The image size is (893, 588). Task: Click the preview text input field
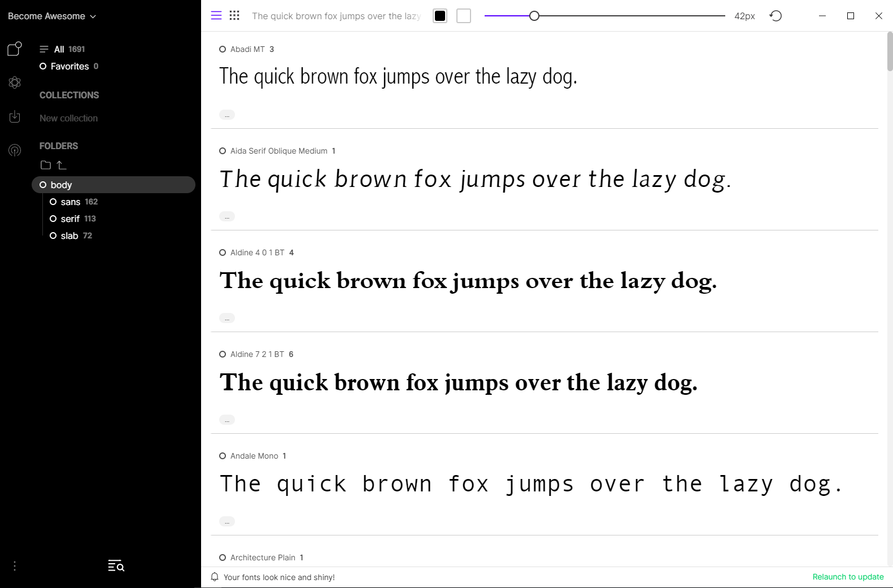point(337,16)
